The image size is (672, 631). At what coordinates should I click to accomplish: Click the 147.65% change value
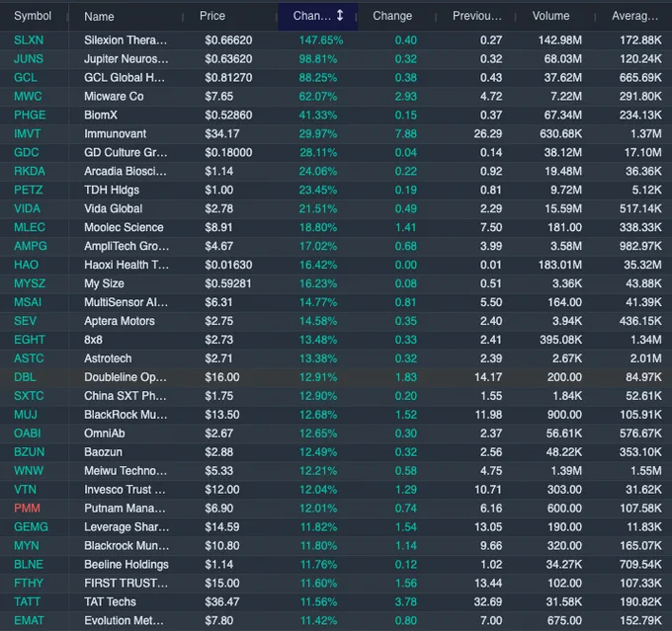[x=321, y=40]
